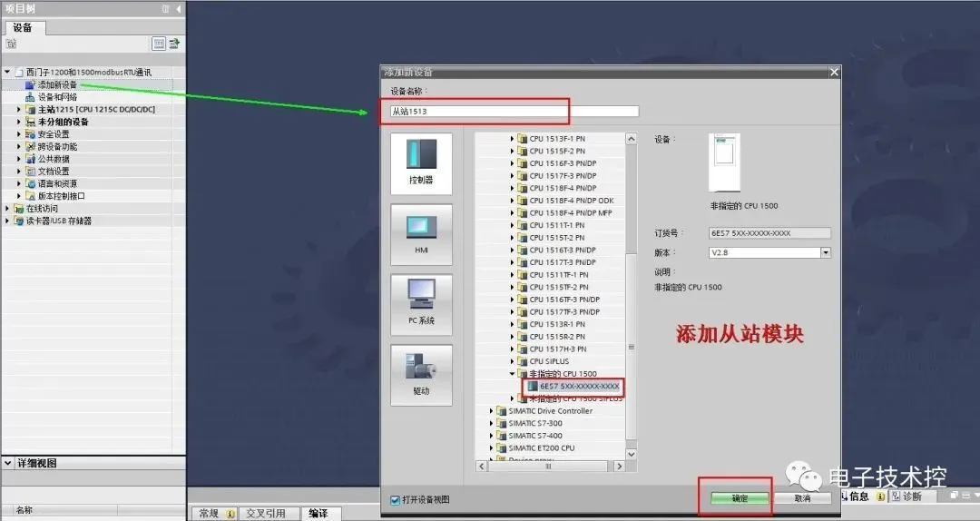Select the HMI device category
Viewport: 980px width, 521px height.
[421, 234]
